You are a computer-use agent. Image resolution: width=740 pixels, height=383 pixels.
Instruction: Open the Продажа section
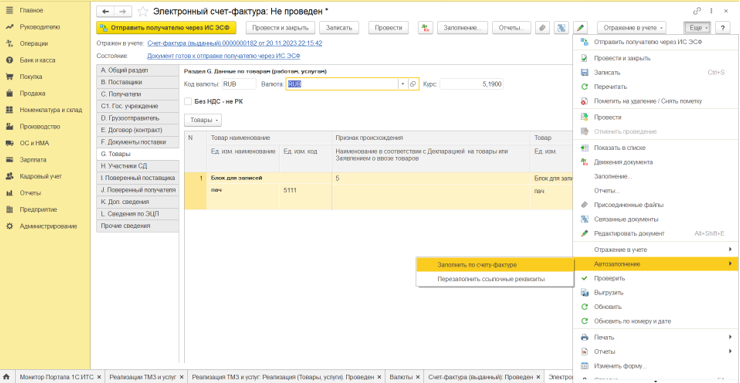pos(33,93)
